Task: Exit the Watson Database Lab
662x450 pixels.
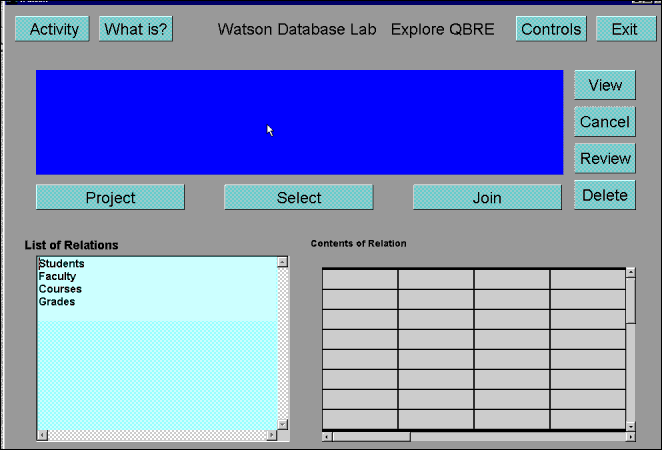Action: 626,29
